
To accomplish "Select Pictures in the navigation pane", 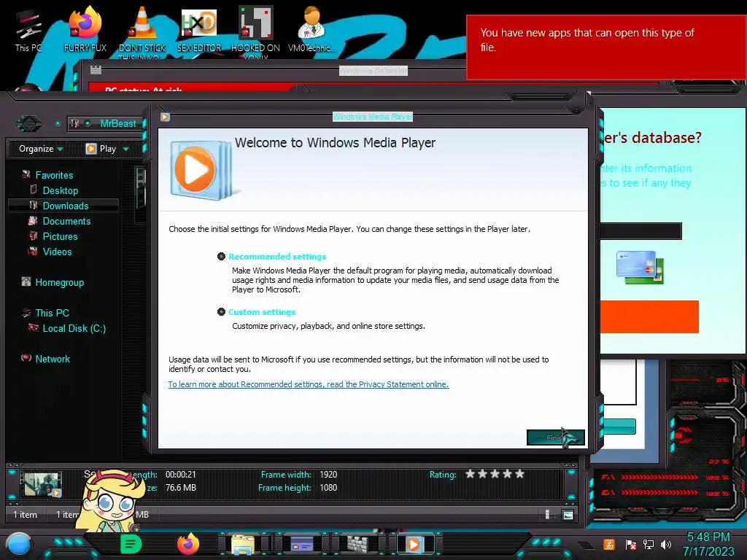I will coord(60,236).
